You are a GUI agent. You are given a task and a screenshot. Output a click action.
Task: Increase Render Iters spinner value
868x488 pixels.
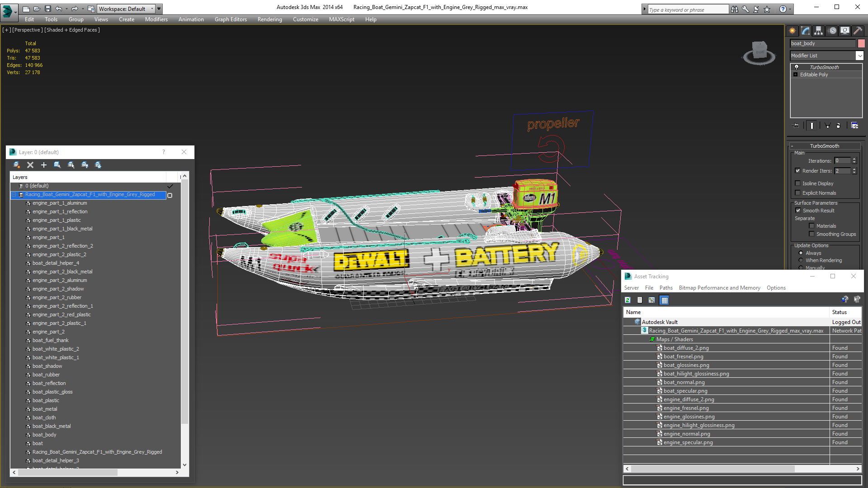(x=854, y=169)
